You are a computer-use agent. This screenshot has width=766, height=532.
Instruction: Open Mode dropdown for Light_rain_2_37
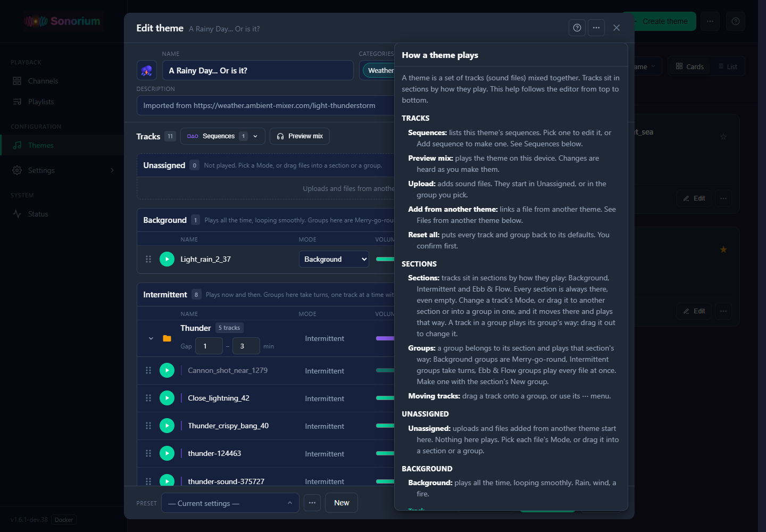pos(334,259)
